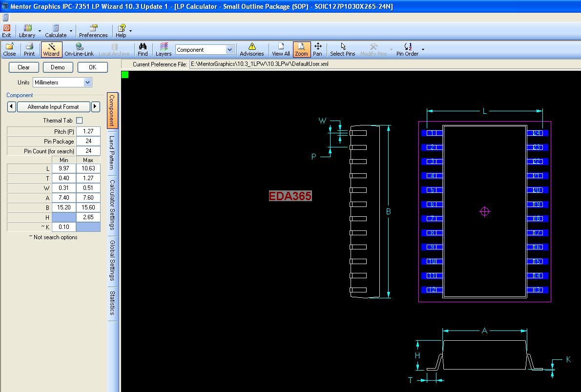Expand the Pin Order dropdown arrow

(x=423, y=49)
